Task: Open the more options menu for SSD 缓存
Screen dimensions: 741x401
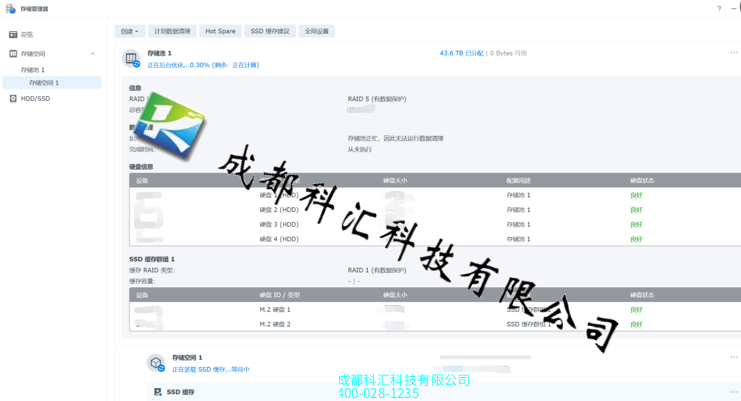Action: [733, 392]
